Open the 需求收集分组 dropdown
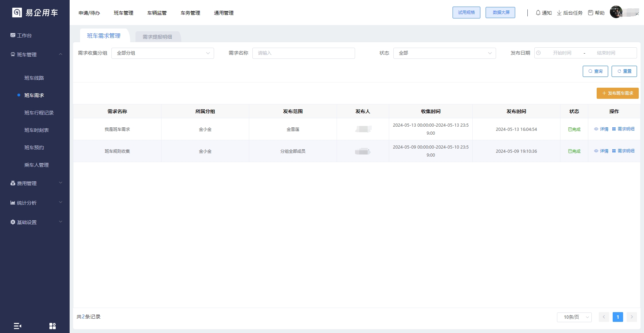Viewport: 644px width, 333px height. click(163, 53)
